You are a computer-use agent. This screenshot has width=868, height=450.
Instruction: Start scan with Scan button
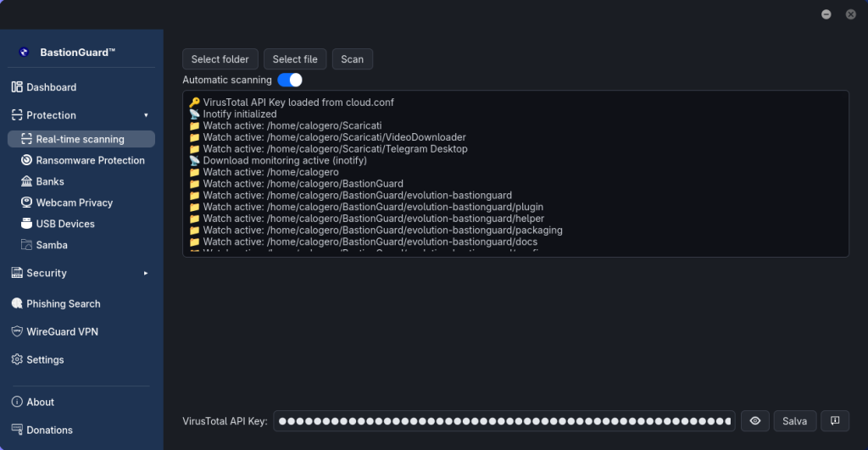352,59
